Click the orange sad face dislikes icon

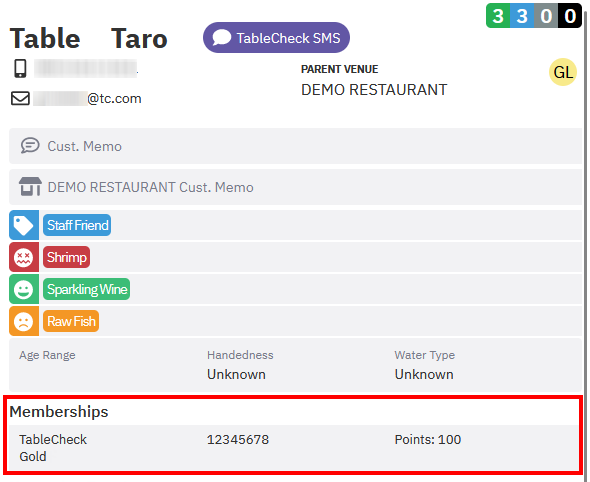24,321
